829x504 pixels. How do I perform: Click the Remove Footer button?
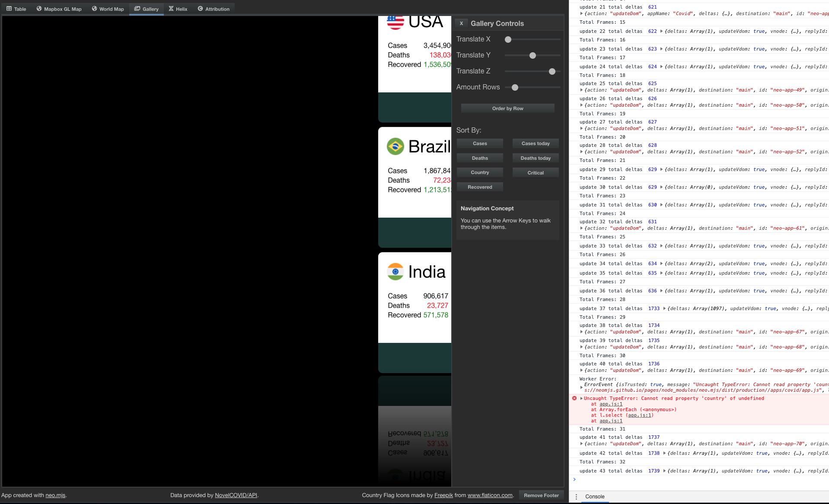pos(541,495)
